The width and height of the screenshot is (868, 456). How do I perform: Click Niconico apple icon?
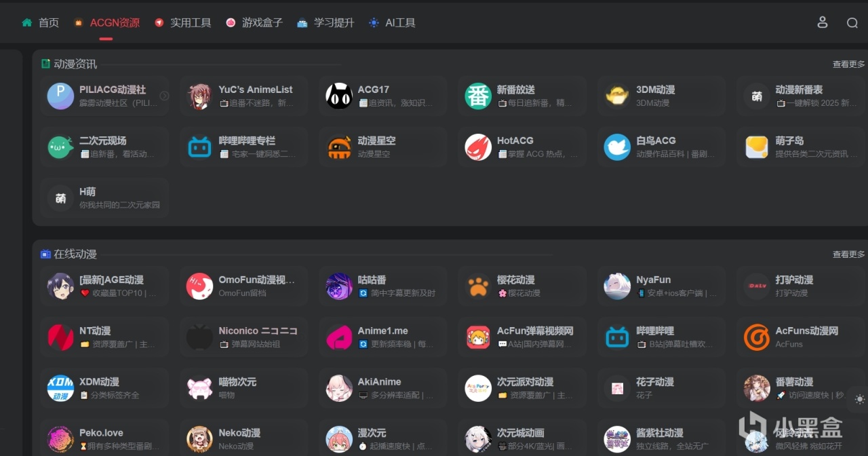tap(199, 337)
